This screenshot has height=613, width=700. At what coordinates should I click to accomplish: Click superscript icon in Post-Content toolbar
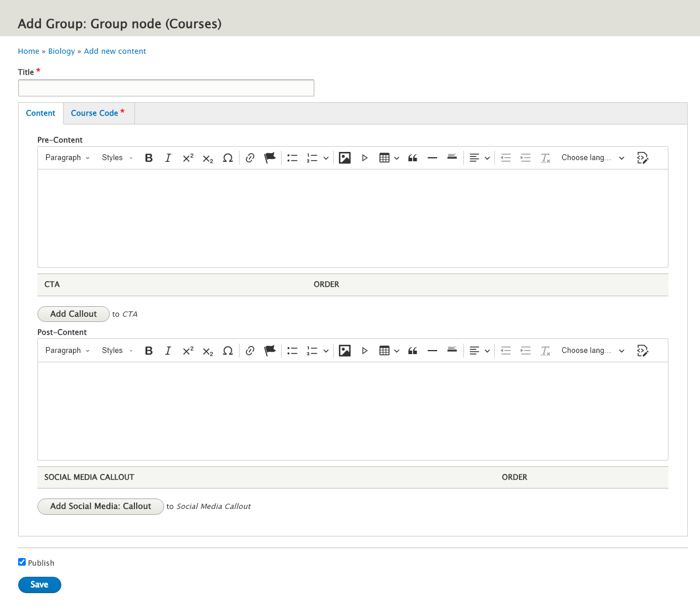[x=188, y=351]
